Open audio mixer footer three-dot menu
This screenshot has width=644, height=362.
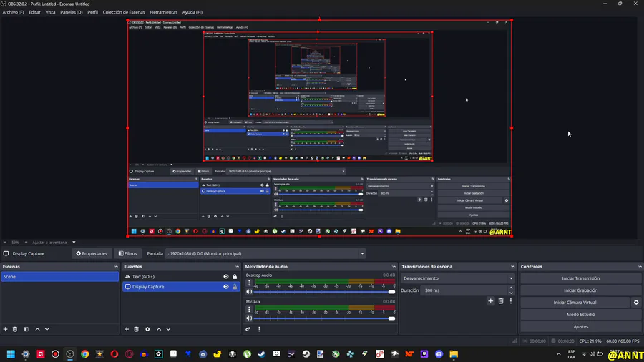pos(259,329)
